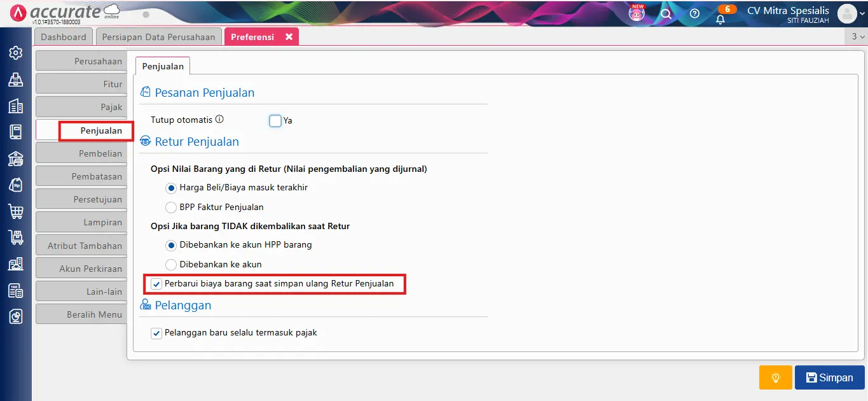Toggle Pelanggan baru selalu termasuk pajak
The height and width of the screenshot is (401, 868).
156,333
